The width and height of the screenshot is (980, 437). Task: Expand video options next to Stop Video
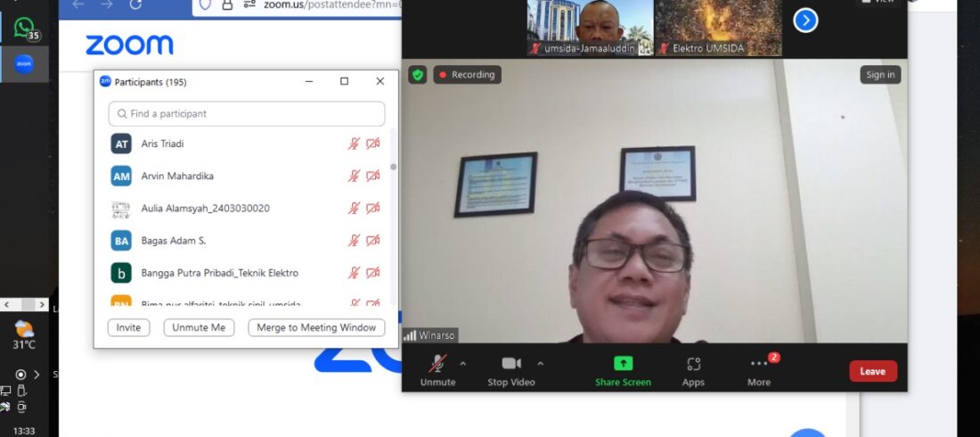click(541, 363)
